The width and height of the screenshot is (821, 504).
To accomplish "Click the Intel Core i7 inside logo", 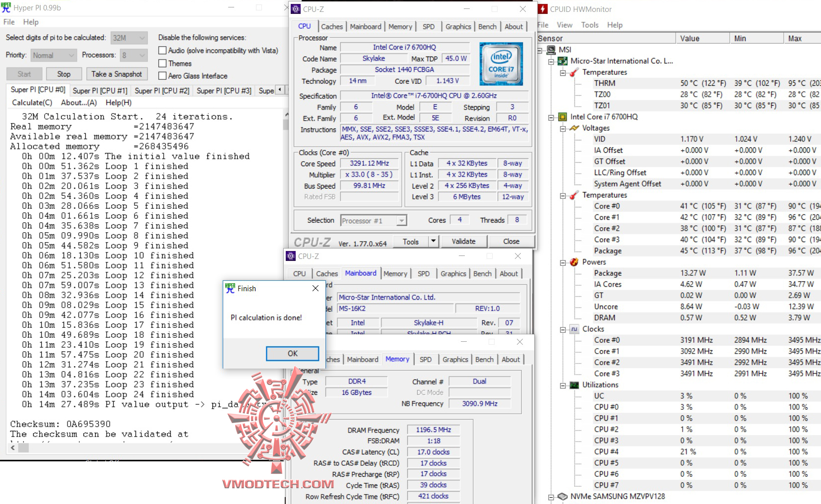I will 501,64.
